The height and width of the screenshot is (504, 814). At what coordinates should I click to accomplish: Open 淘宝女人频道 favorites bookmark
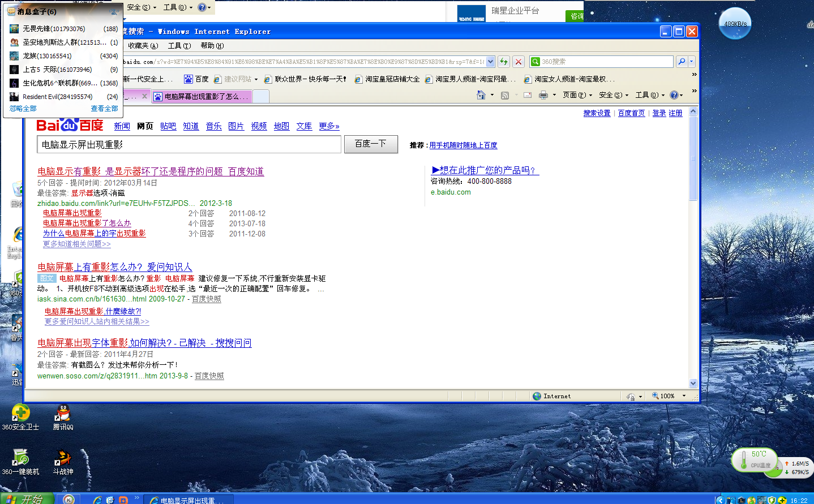[569, 79]
